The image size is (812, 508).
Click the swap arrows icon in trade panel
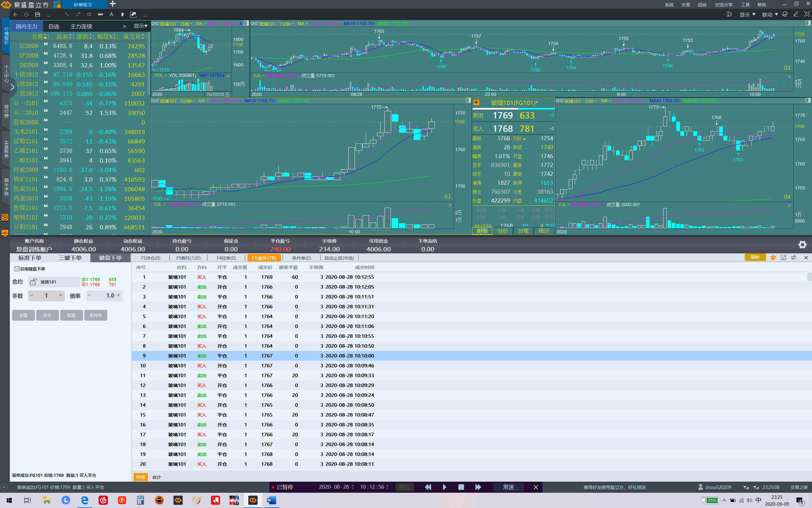(794, 257)
